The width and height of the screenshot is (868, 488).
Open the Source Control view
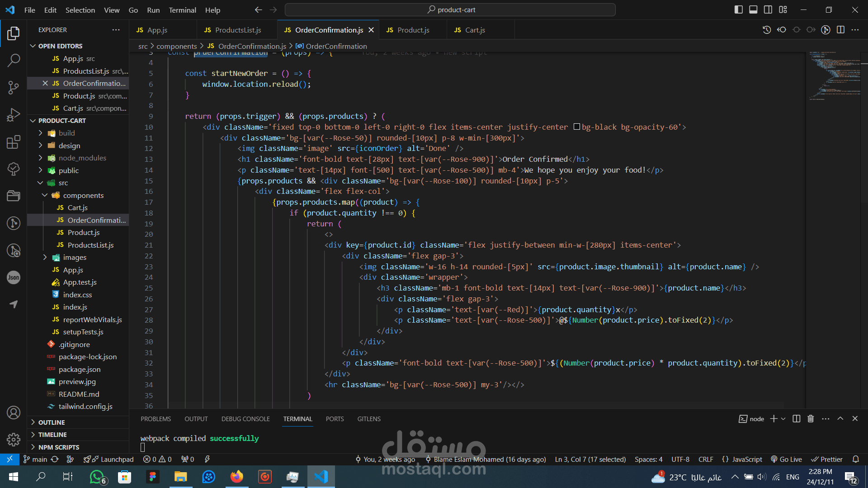point(14,87)
